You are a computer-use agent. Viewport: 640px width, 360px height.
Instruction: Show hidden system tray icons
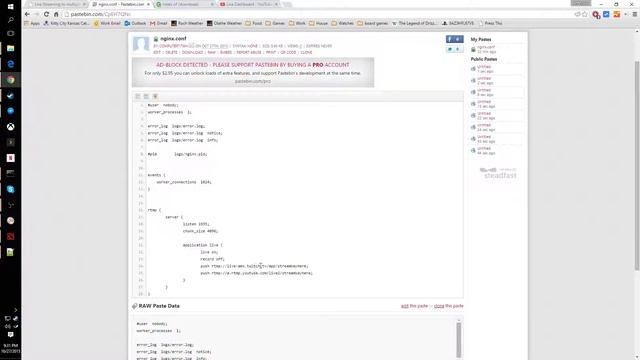coord(16,310)
